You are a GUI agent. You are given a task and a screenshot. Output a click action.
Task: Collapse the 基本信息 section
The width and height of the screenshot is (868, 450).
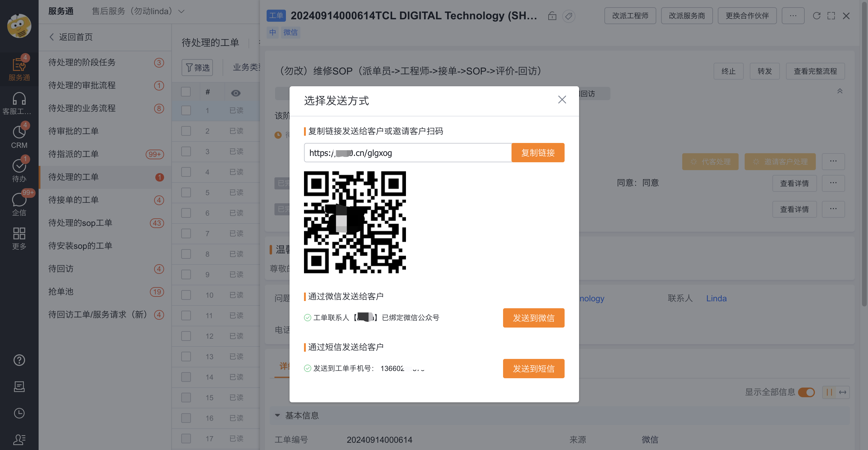(277, 415)
